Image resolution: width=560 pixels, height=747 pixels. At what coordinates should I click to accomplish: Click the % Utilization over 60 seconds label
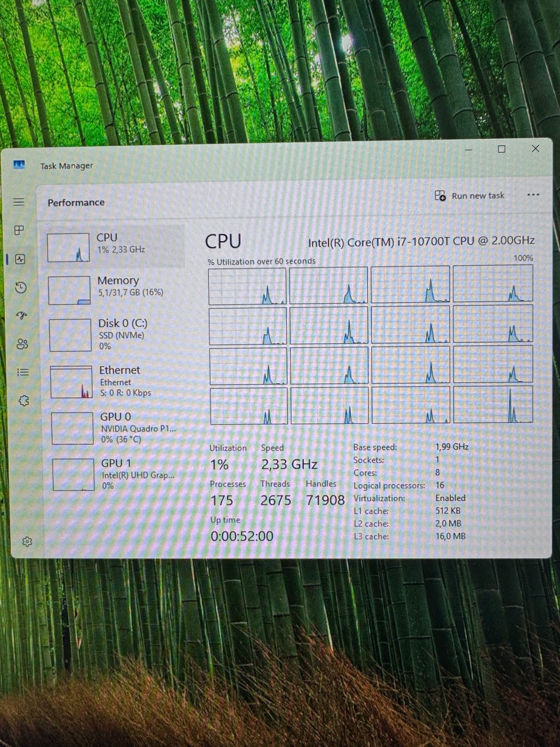pyautogui.click(x=261, y=261)
